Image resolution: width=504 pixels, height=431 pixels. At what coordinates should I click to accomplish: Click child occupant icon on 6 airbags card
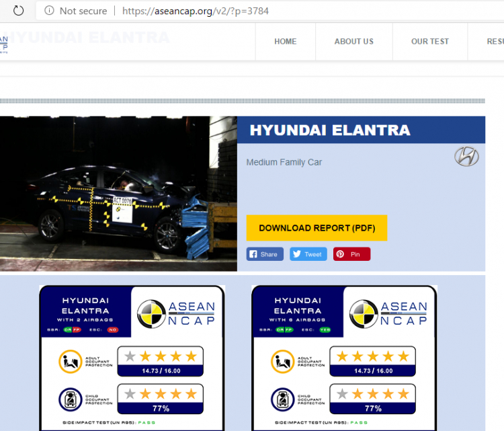click(282, 399)
